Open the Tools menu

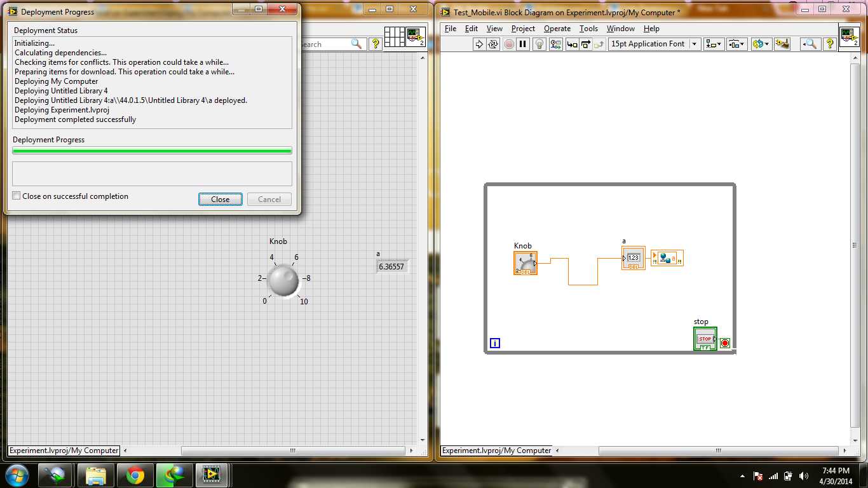[588, 29]
